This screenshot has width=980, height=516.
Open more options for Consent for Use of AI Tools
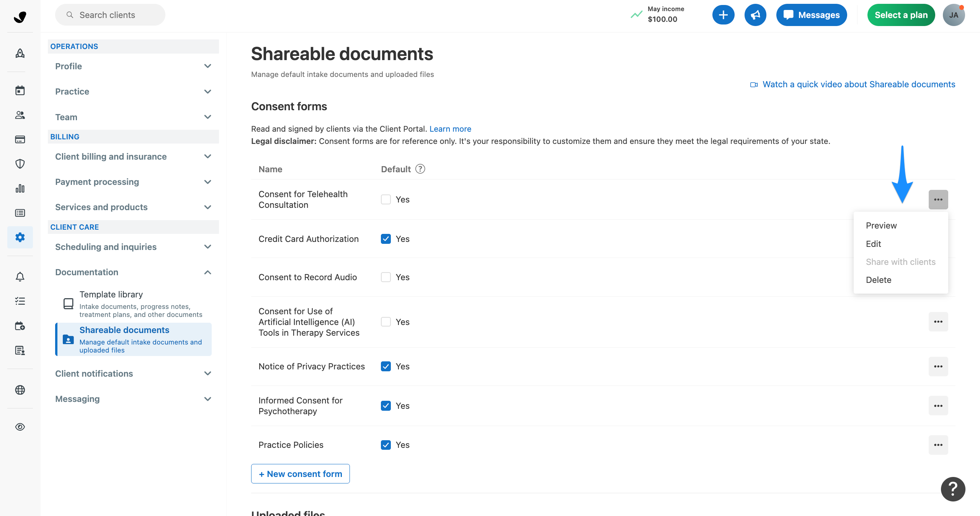[x=938, y=322]
